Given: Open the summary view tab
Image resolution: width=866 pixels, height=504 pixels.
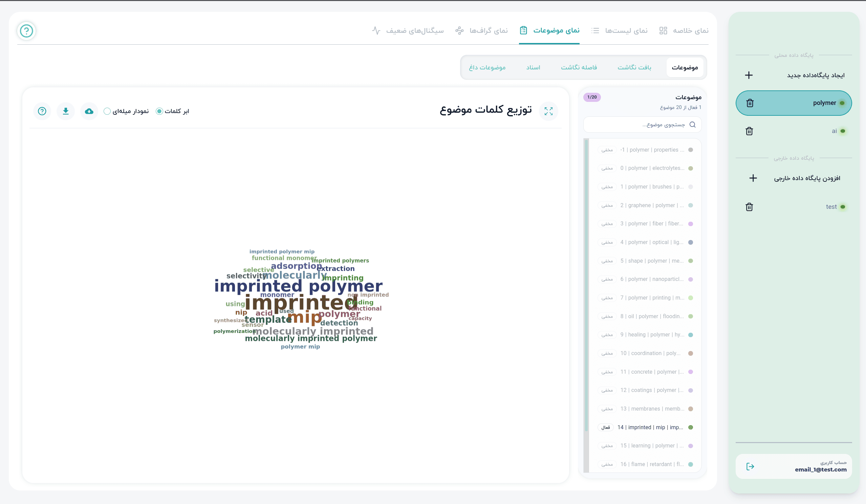Looking at the screenshot, I should (684, 30).
